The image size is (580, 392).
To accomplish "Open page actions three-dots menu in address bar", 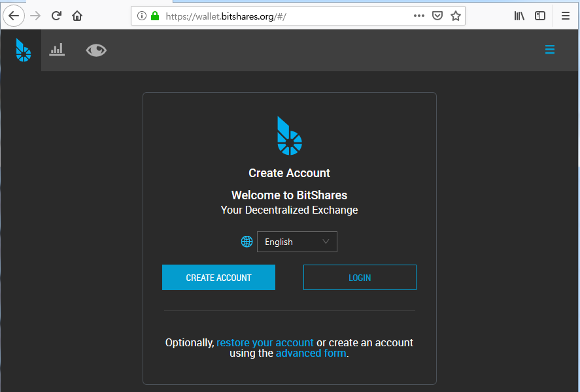I will (418, 16).
